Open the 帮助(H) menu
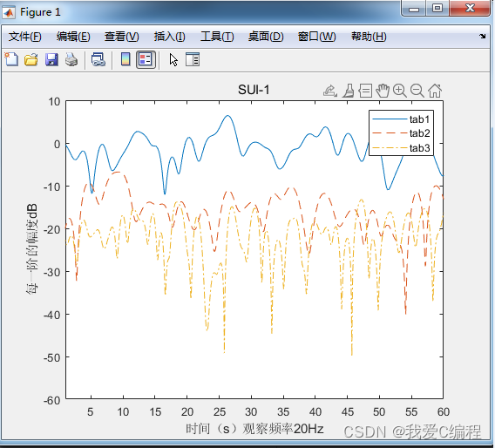495x448 pixels. (369, 37)
